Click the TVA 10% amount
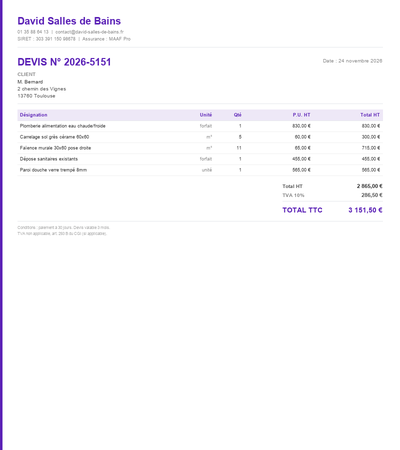 point(372,195)
